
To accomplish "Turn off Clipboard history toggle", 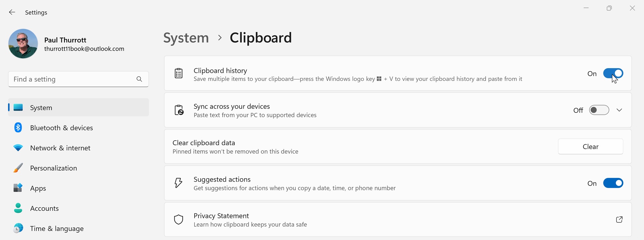I will point(613,73).
